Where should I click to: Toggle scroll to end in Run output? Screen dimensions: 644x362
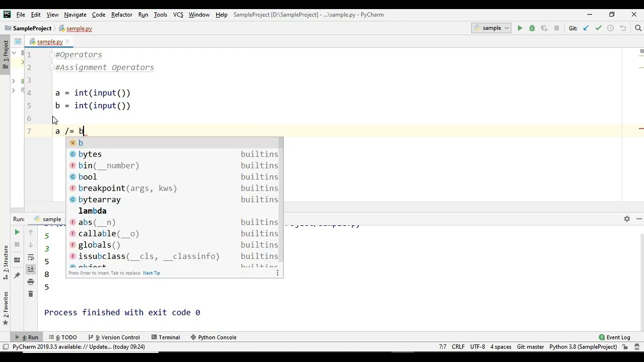click(x=31, y=269)
